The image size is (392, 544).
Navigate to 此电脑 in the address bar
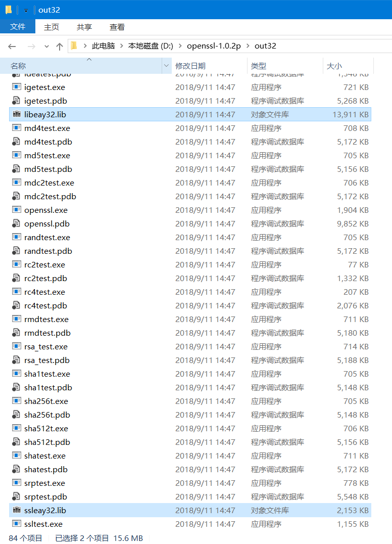(x=103, y=46)
